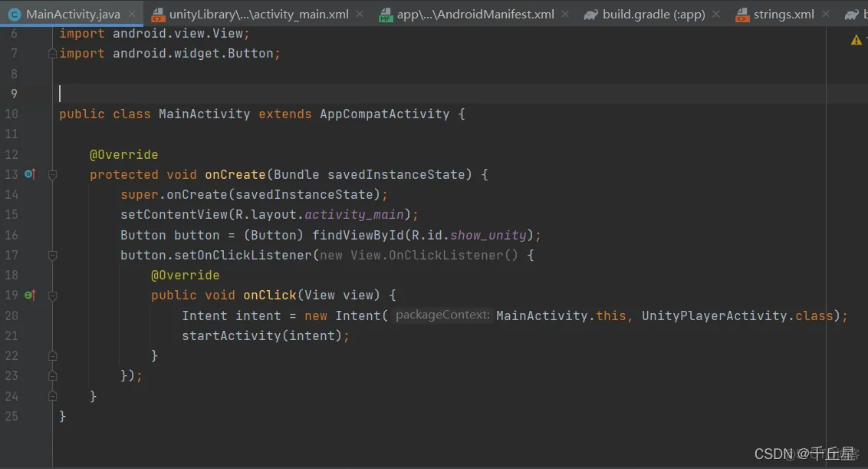Switch to MainActivity.java tab
Image resolution: width=868 pixels, height=469 pixels.
point(73,15)
